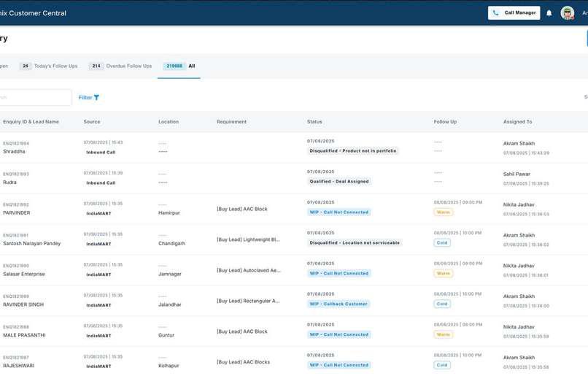Click the enquiry search input field
This screenshot has height=376, width=588.
34,98
